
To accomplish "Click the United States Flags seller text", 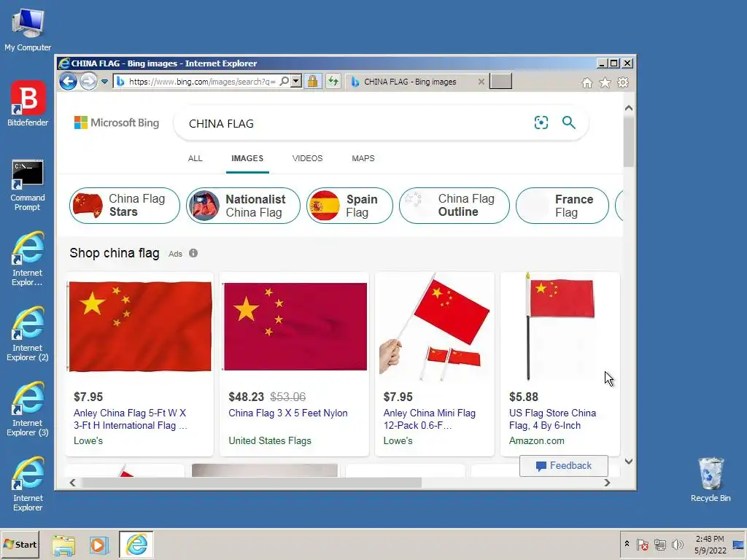I will 270,441.
